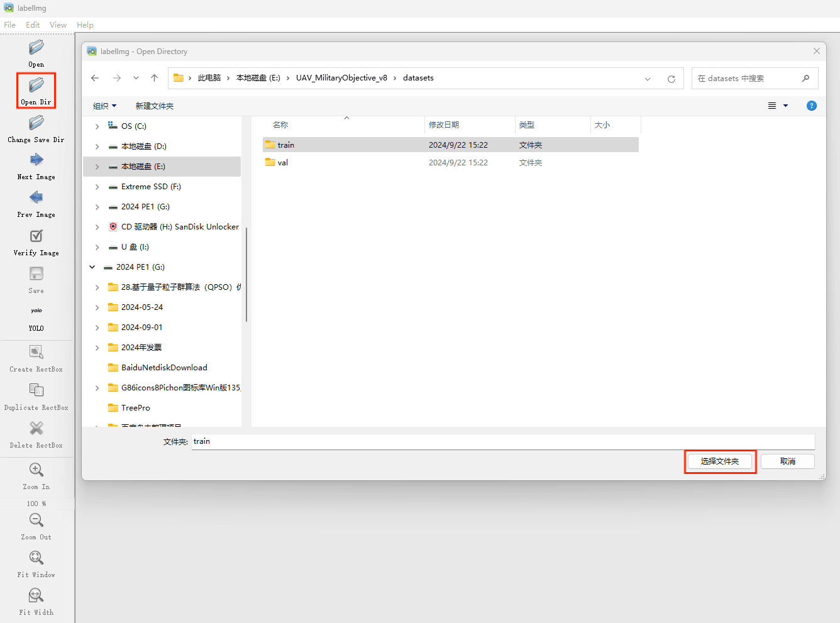The height and width of the screenshot is (623, 840).
Task: Select the val folder in list
Action: click(283, 163)
